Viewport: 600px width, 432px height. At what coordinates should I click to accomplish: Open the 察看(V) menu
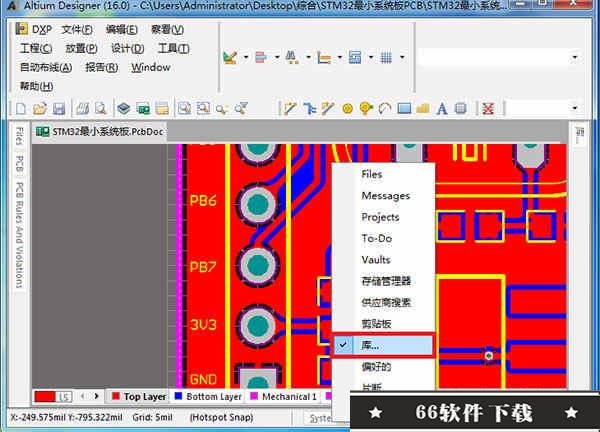pos(167,29)
